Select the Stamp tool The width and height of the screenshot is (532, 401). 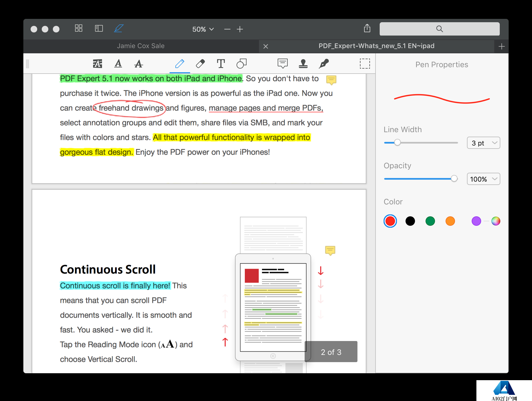click(303, 64)
